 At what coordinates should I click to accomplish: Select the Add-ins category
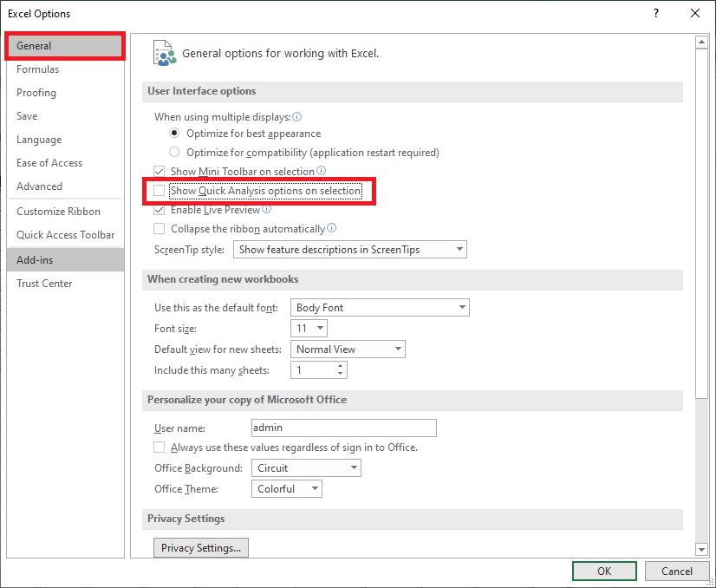coord(65,260)
